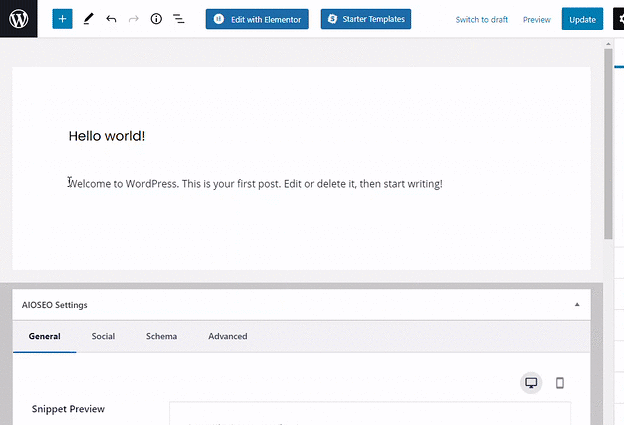This screenshot has width=624, height=425.
Task: Collapse the AIOSEO Settings panel
Action: coord(577,305)
